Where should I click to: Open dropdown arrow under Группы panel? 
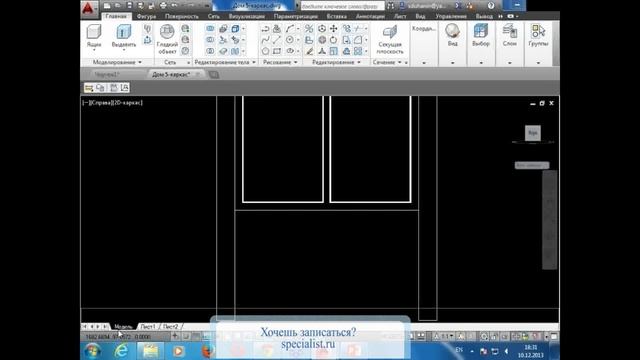[538, 63]
